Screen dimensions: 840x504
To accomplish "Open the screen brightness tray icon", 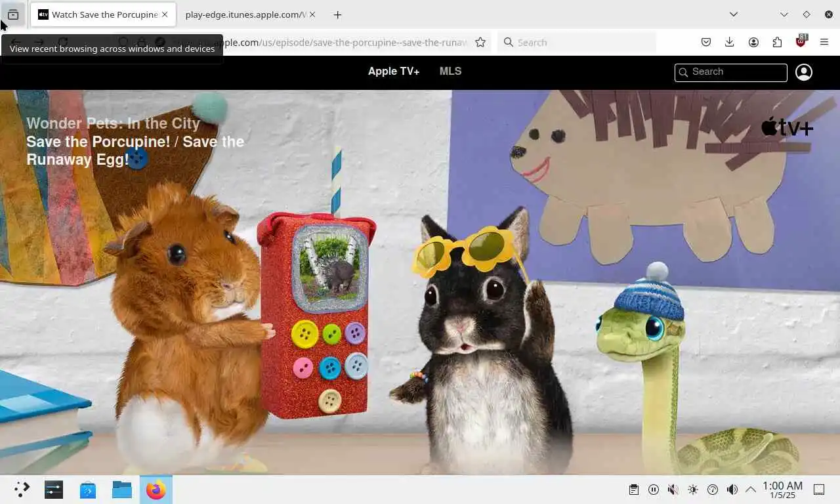I will [693, 490].
